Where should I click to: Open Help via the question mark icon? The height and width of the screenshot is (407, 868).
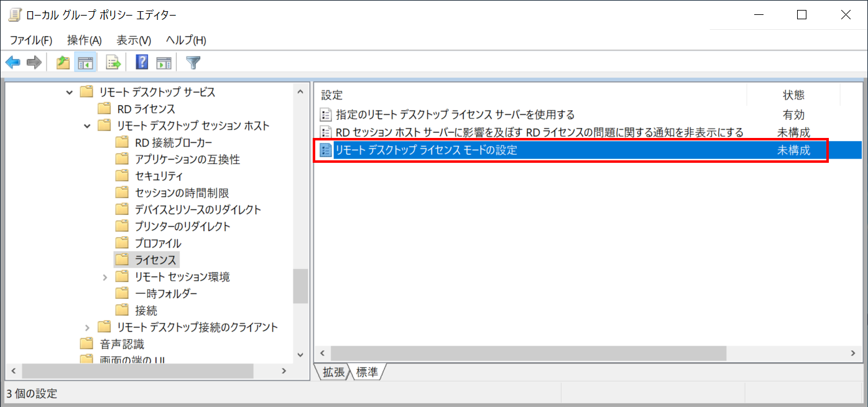pos(142,61)
